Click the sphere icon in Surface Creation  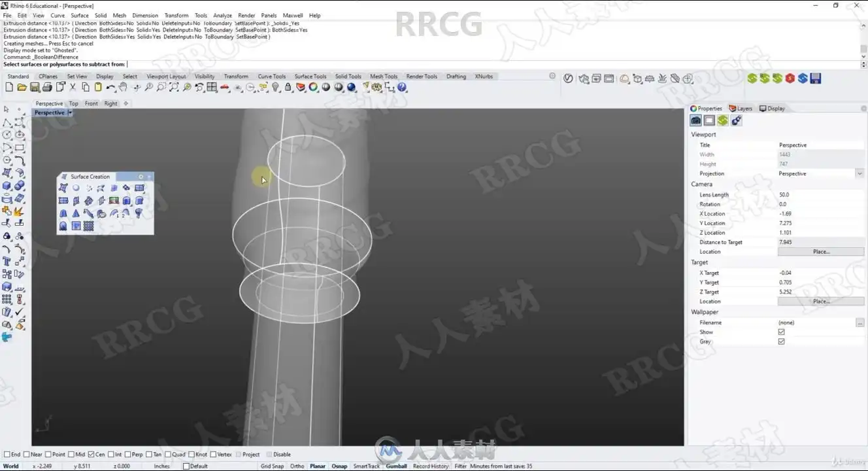click(76, 188)
